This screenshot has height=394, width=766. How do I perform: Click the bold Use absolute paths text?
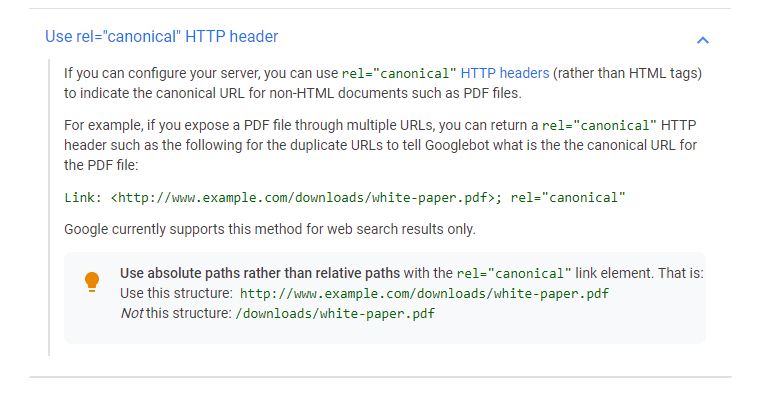260,273
